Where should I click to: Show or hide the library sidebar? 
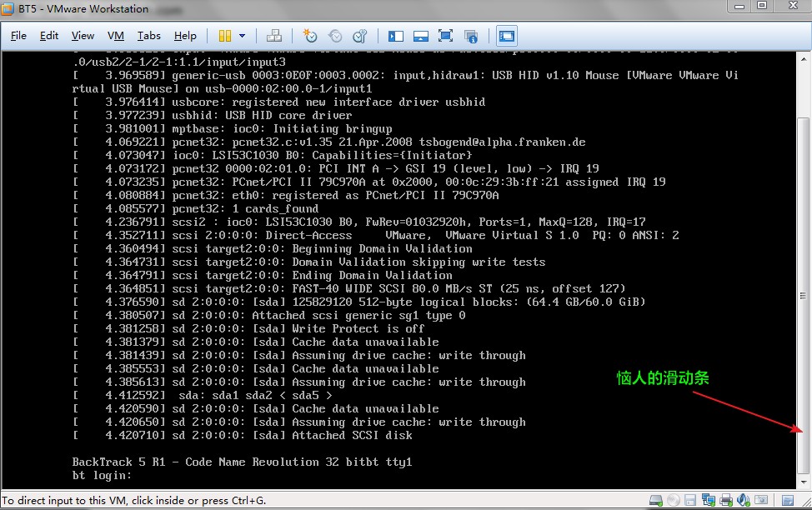pos(396,36)
